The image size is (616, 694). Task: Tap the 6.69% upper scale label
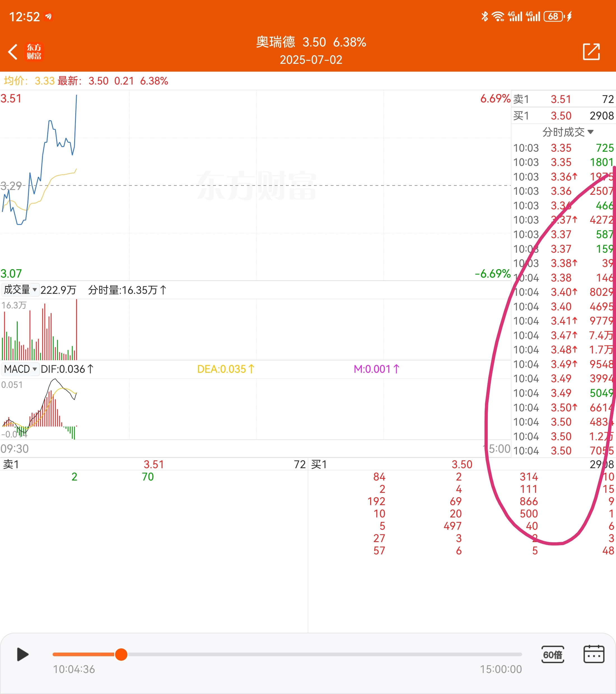(x=495, y=99)
